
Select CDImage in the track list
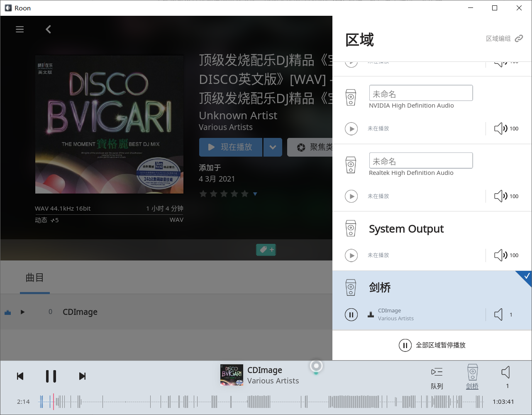80,312
